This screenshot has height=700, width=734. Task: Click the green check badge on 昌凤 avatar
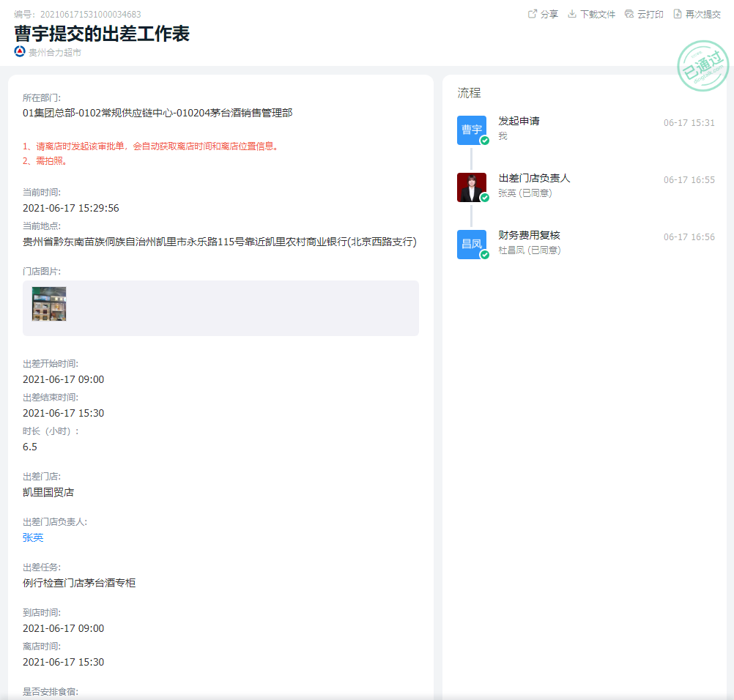coord(484,255)
